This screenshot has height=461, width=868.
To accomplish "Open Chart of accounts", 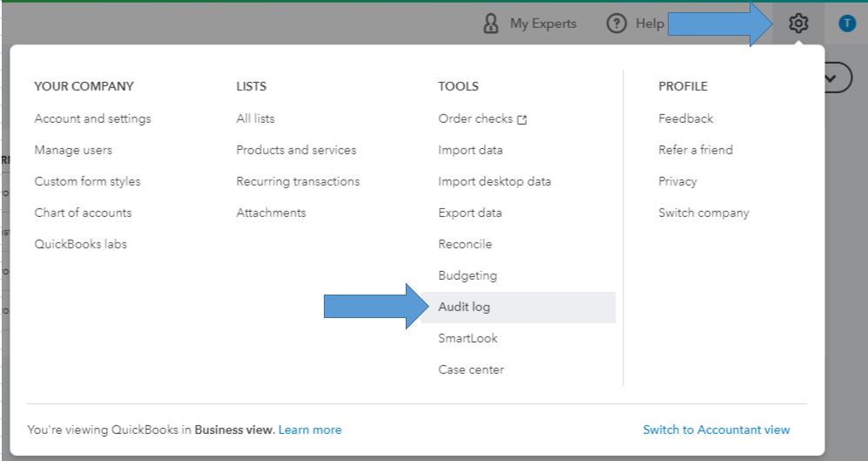I will click(83, 213).
